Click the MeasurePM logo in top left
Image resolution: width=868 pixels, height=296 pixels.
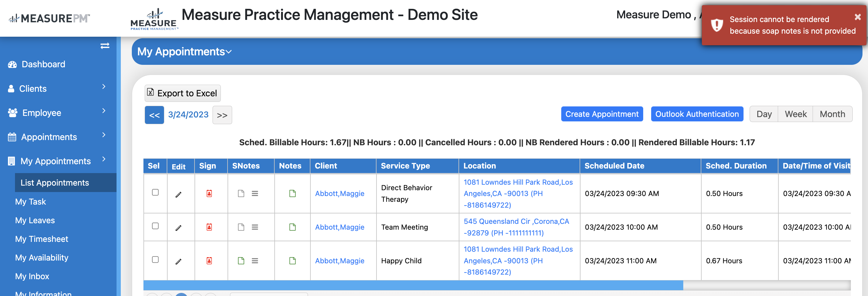pyautogui.click(x=49, y=18)
